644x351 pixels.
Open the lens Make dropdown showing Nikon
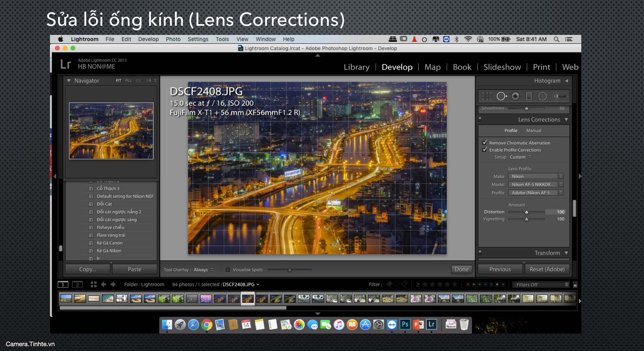[536, 176]
